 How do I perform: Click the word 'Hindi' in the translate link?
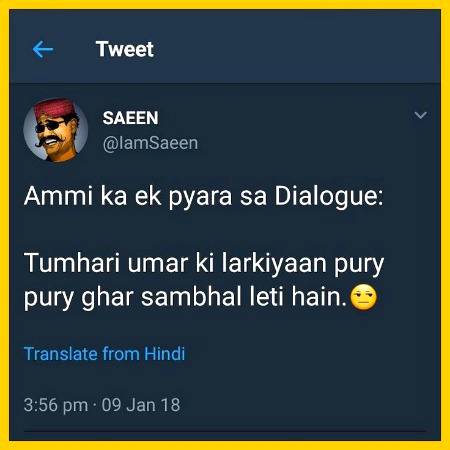tap(165, 354)
